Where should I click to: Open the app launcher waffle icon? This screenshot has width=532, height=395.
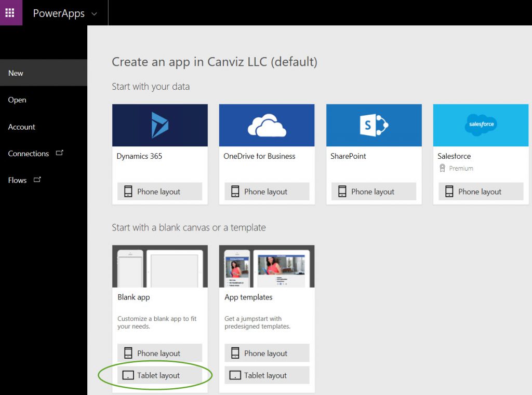(10, 12)
